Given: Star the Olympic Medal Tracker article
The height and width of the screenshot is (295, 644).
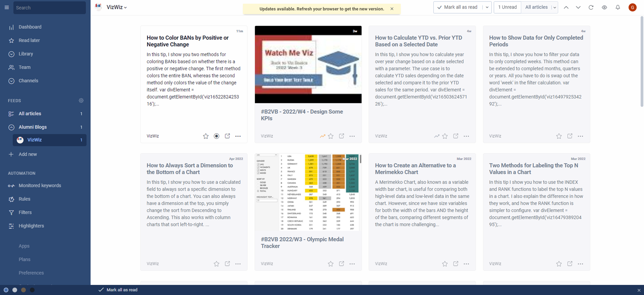Looking at the screenshot, I should click(x=331, y=264).
